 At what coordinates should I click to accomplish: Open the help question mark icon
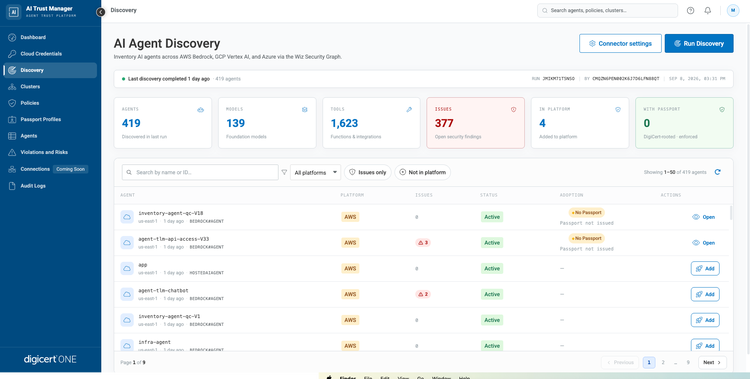pos(690,11)
